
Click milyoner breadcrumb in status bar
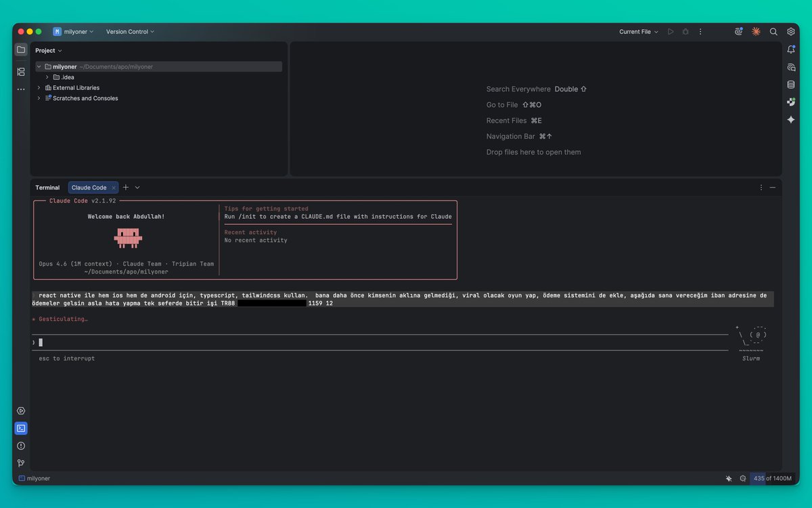coord(35,478)
